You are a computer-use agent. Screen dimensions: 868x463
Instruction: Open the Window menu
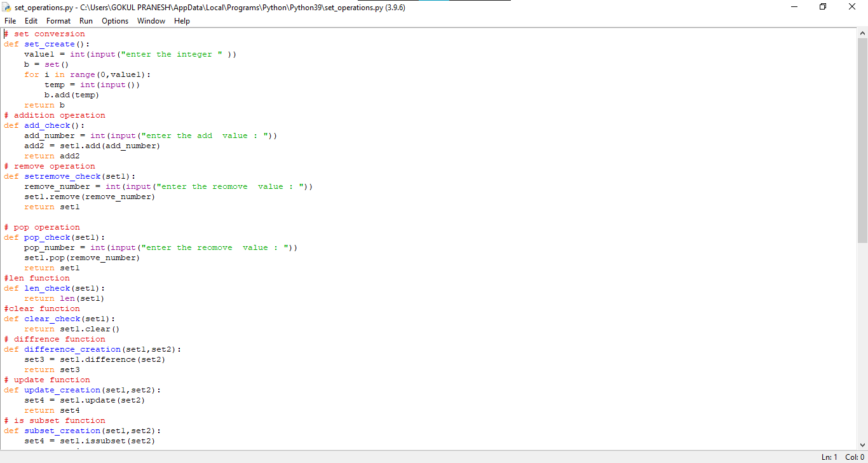(x=151, y=21)
